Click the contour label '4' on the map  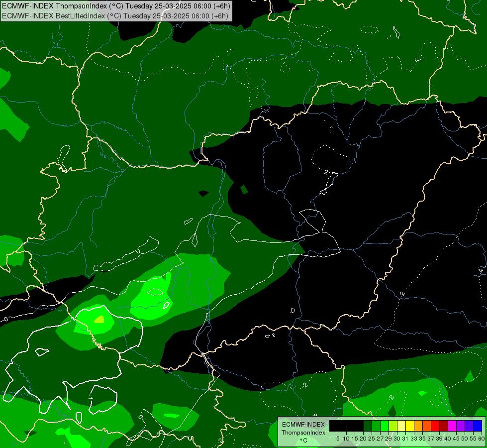point(481,271)
